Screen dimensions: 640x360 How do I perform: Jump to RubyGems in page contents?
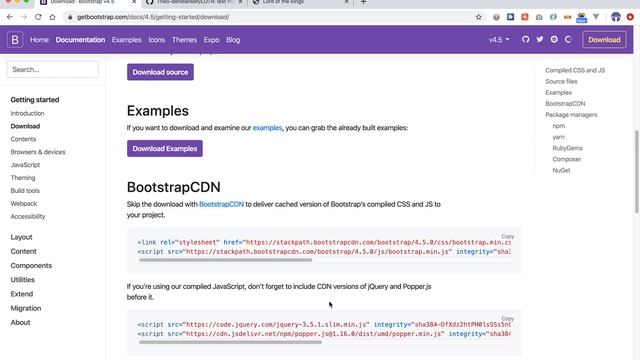[567, 148]
